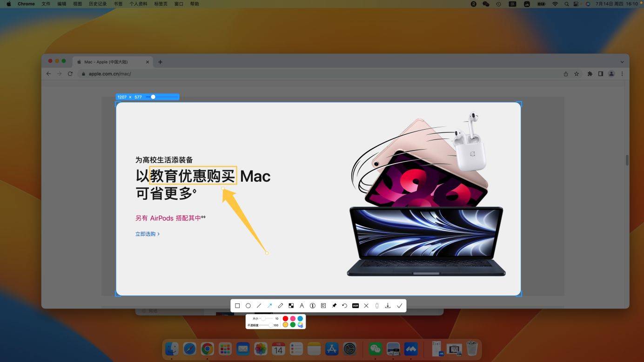Pick the pink annotation color

293,319
